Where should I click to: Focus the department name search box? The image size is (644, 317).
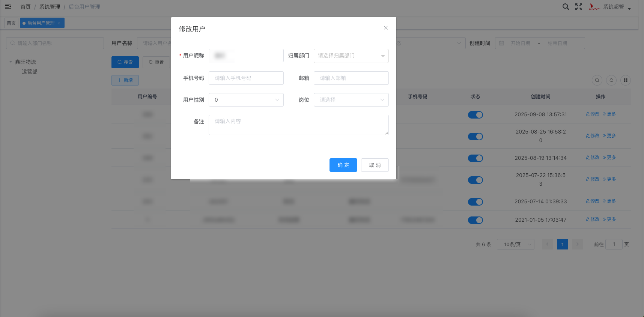click(55, 43)
